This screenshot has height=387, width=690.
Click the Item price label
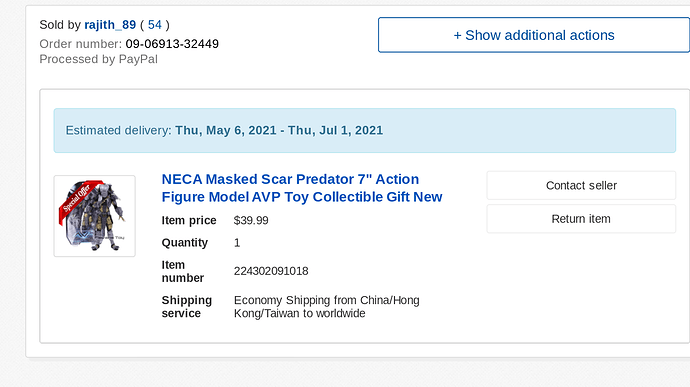pos(189,221)
